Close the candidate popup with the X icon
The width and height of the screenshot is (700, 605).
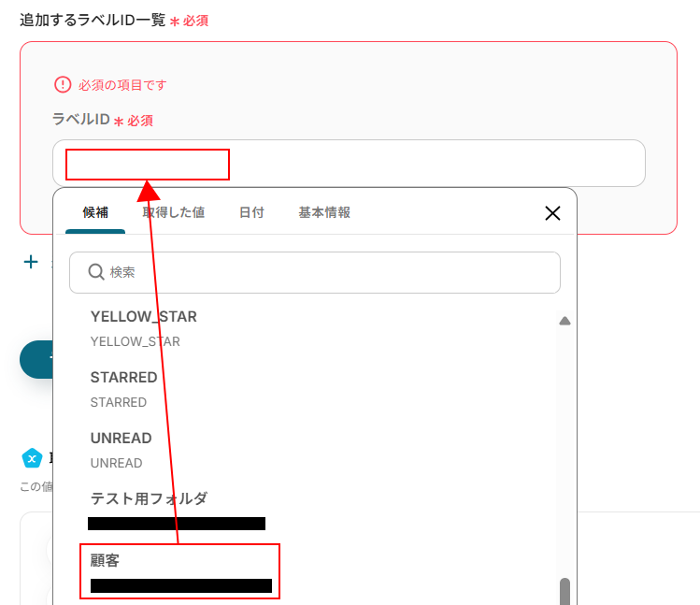[552, 213]
